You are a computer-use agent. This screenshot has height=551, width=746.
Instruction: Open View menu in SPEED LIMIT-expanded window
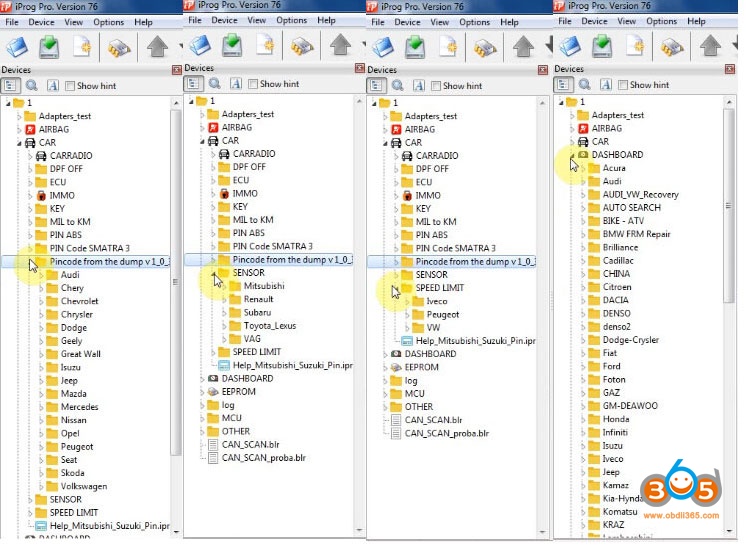click(440, 22)
